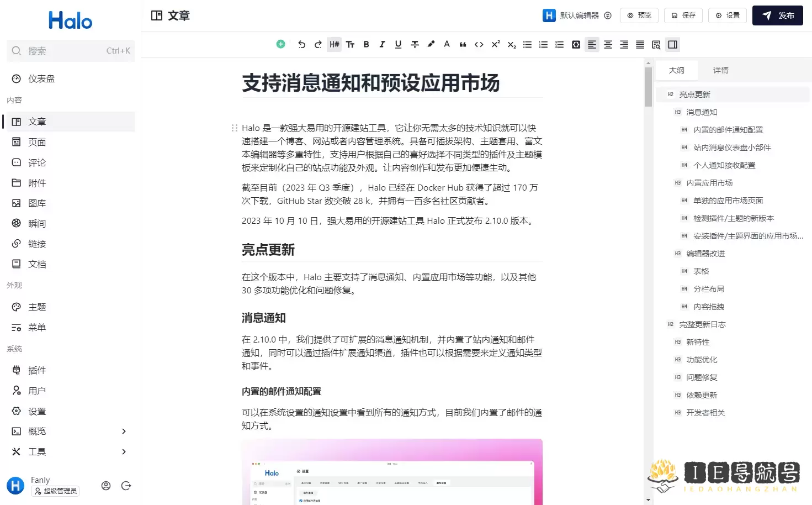Expand the 工具 sidebar item chevron
The width and height of the screenshot is (812, 505).
click(x=124, y=452)
